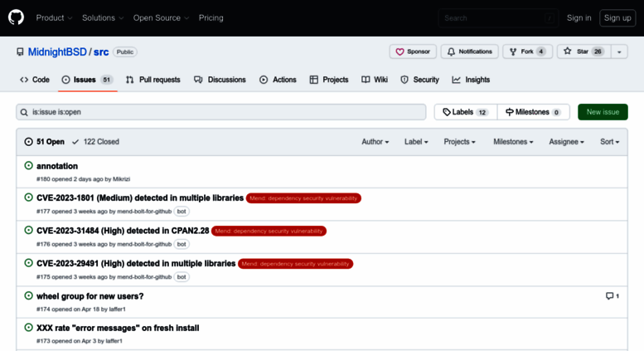The height and width of the screenshot is (351, 644).
Task: Click the Notifications bell button
Action: (x=469, y=51)
